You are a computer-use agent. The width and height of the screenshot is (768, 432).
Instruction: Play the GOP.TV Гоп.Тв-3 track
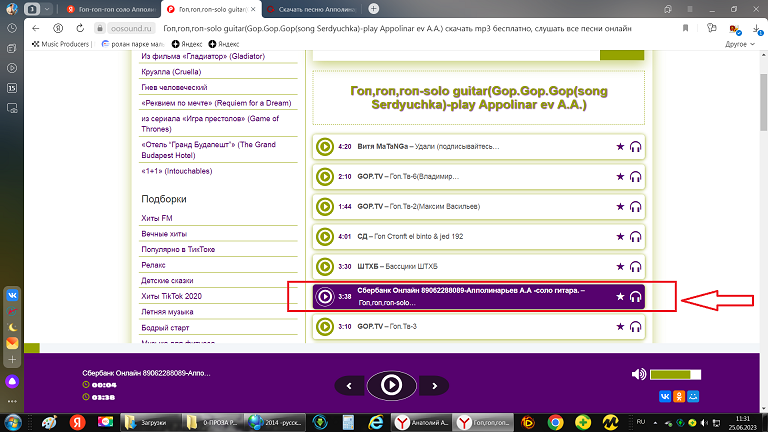324,326
